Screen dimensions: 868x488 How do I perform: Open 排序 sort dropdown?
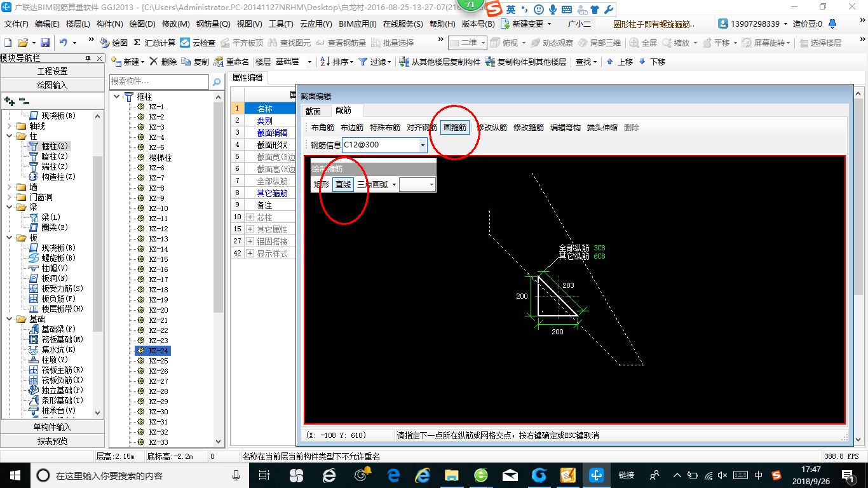[x=337, y=62]
